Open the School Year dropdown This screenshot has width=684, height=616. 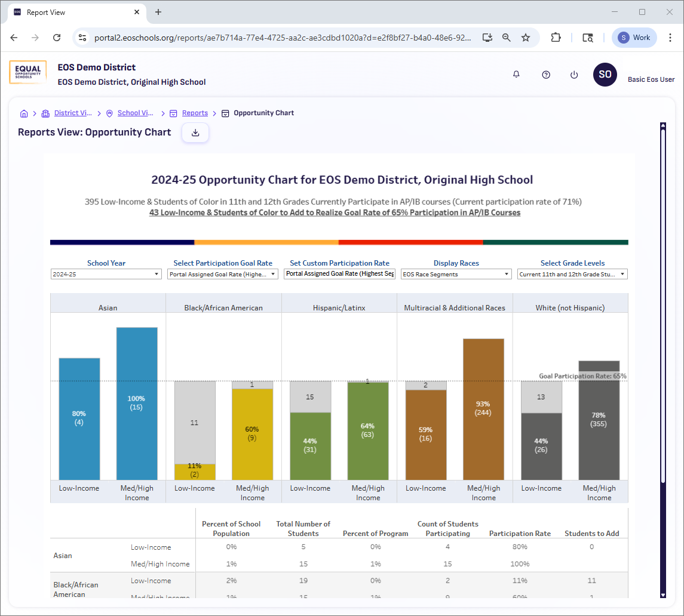[x=106, y=274]
